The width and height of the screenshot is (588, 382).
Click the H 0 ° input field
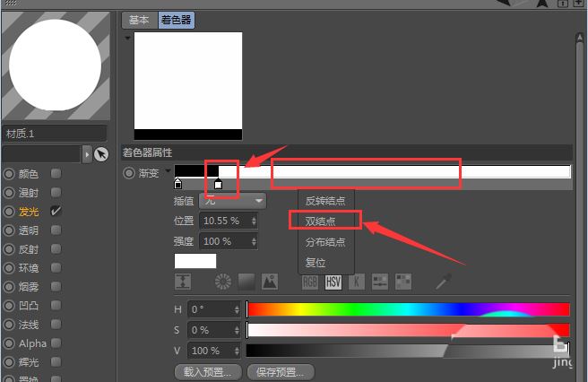point(213,309)
